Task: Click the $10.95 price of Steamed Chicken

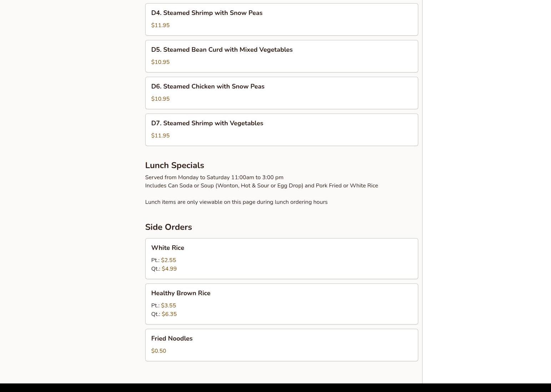Action: point(160,99)
